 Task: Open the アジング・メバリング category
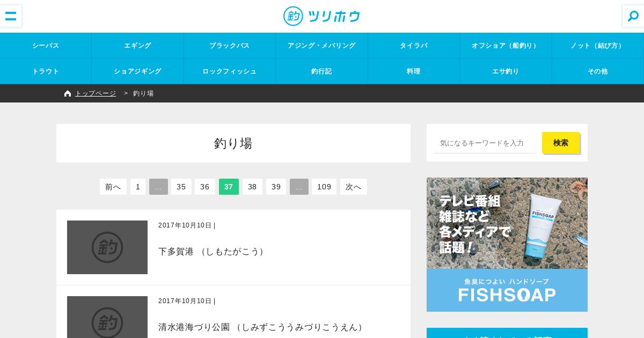click(x=321, y=46)
